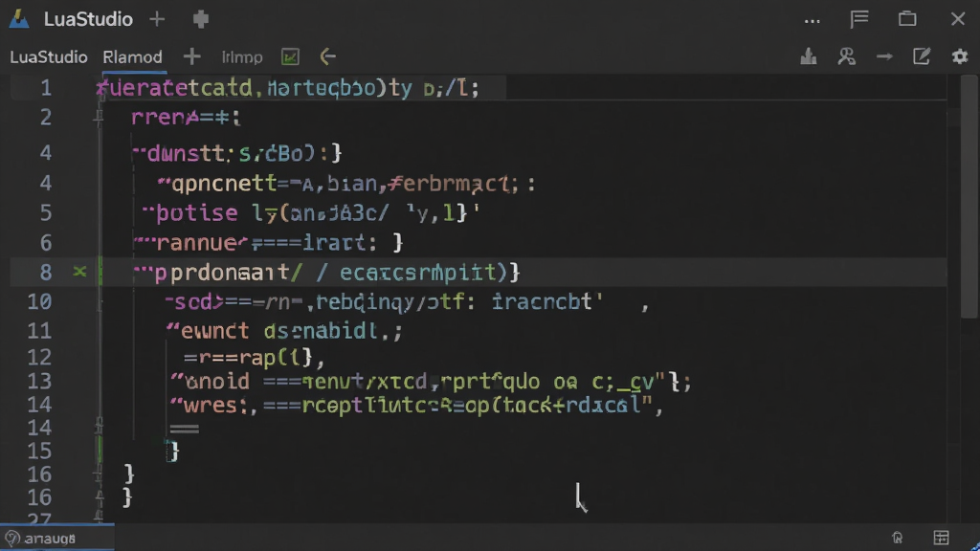Viewport: 980px width, 551px height.
Task: Close the LuaStudio window
Action: tap(958, 19)
